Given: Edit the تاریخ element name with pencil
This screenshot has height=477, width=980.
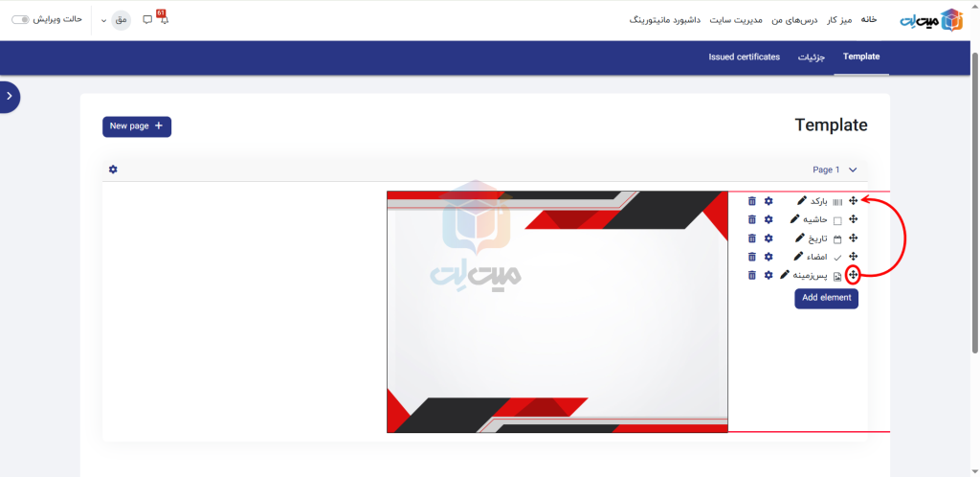Looking at the screenshot, I should [800, 238].
